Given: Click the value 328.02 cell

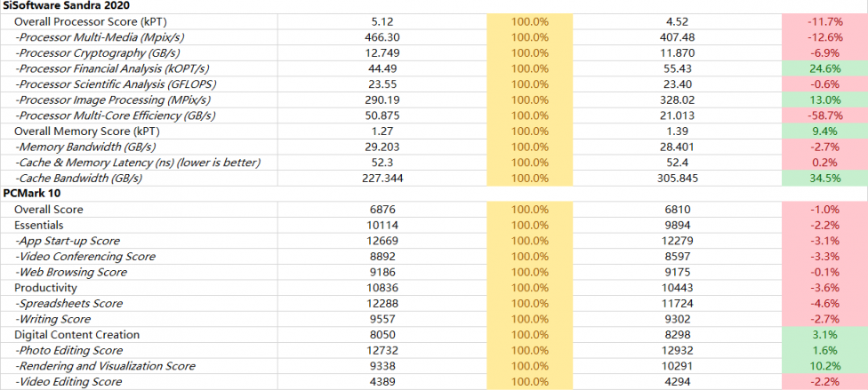Looking at the screenshot, I should point(678,100).
